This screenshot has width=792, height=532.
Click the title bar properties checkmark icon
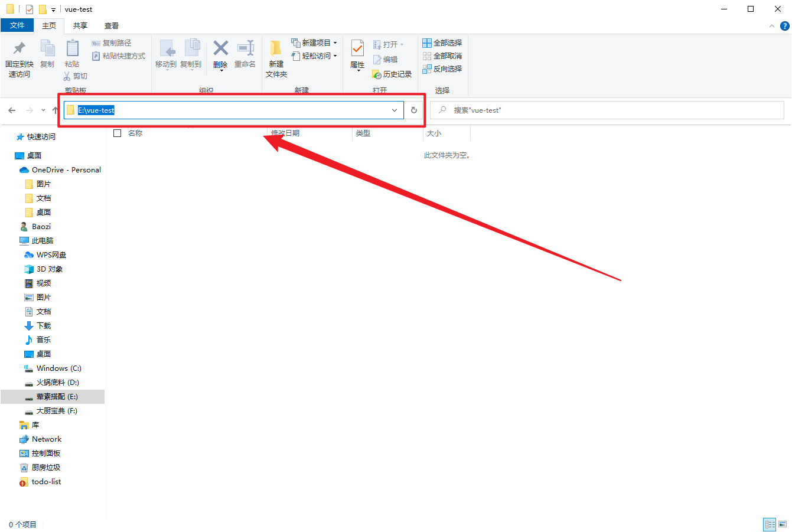click(x=30, y=9)
